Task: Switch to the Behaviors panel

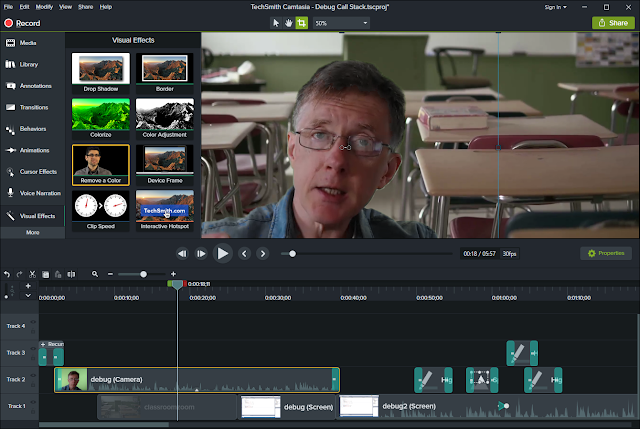Action: point(33,129)
